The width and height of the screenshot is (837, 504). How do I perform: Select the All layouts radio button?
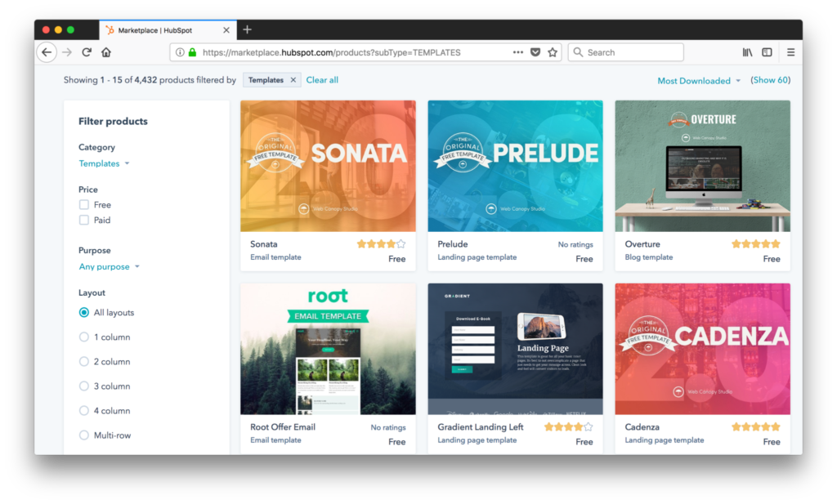[x=84, y=313]
